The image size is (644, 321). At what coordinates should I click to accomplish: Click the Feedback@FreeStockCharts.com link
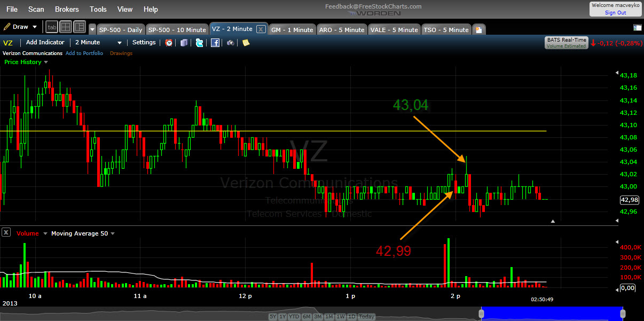[x=373, y=6]
